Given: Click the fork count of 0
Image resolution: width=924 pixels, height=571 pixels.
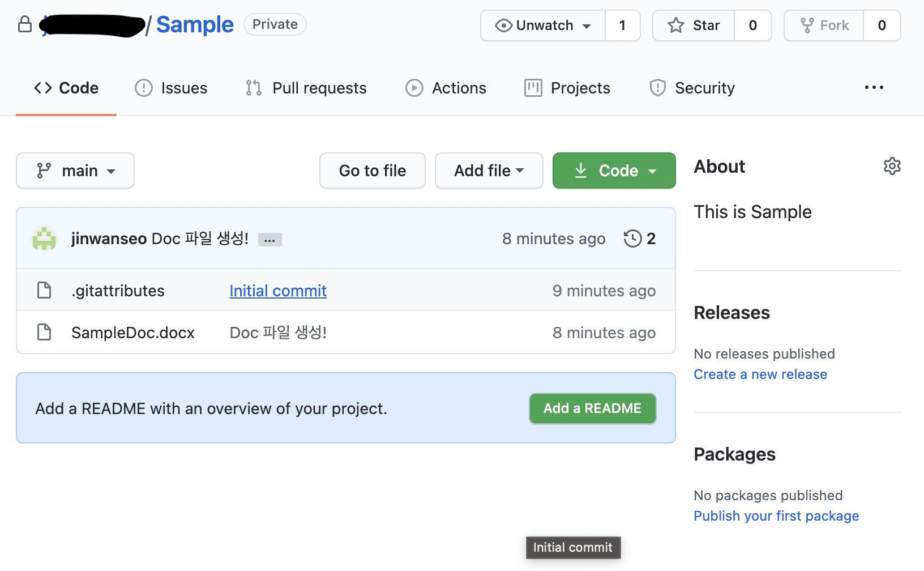Looking at the screenshot, I should click(882, 25).
